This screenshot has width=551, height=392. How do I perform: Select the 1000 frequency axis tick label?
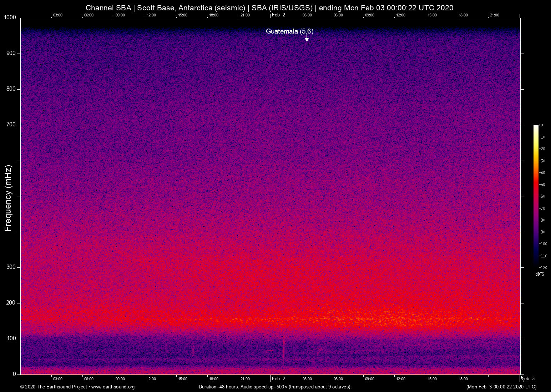click(10, 17)
